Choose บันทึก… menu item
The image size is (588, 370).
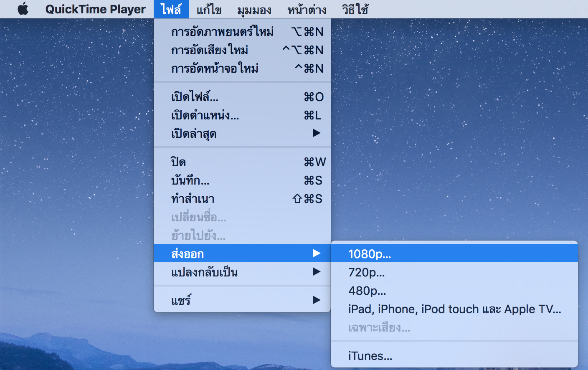[x=242, y=180]
